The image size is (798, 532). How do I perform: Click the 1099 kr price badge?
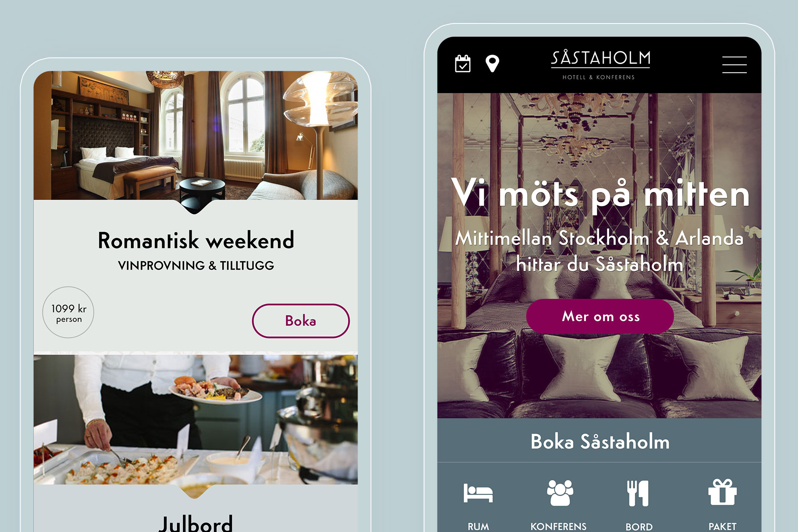click(68, 312)
